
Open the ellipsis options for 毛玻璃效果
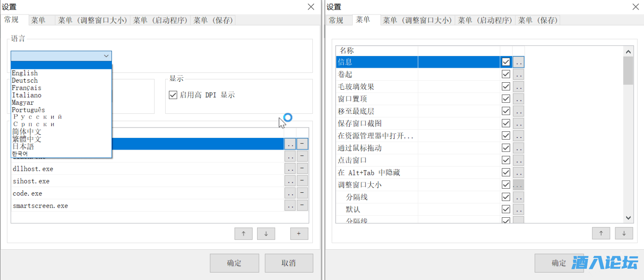point(518,86)
